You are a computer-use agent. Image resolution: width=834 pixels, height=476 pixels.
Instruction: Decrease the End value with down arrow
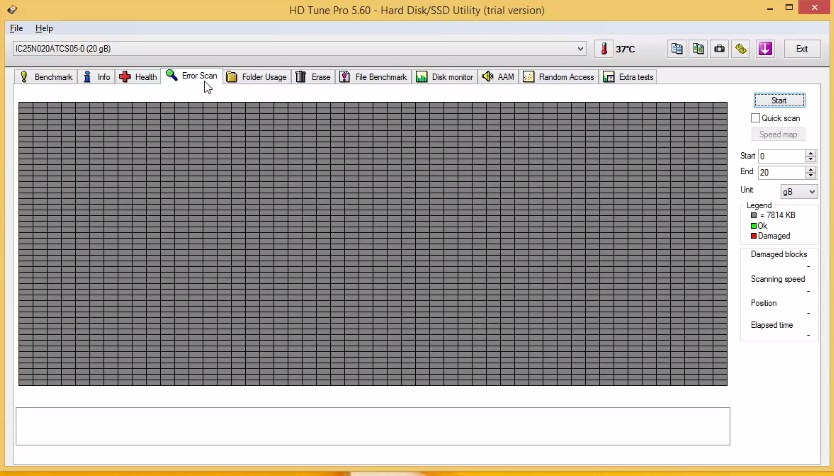tap(811, 175)
